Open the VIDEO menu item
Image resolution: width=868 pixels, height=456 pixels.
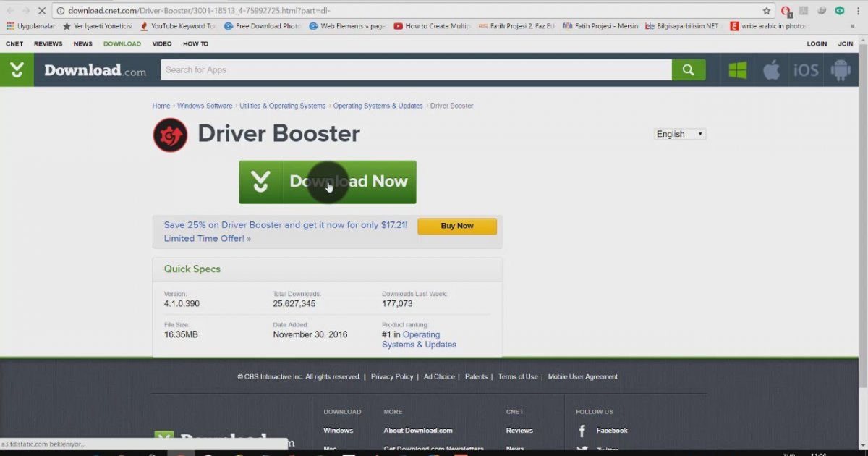[162, 44]
